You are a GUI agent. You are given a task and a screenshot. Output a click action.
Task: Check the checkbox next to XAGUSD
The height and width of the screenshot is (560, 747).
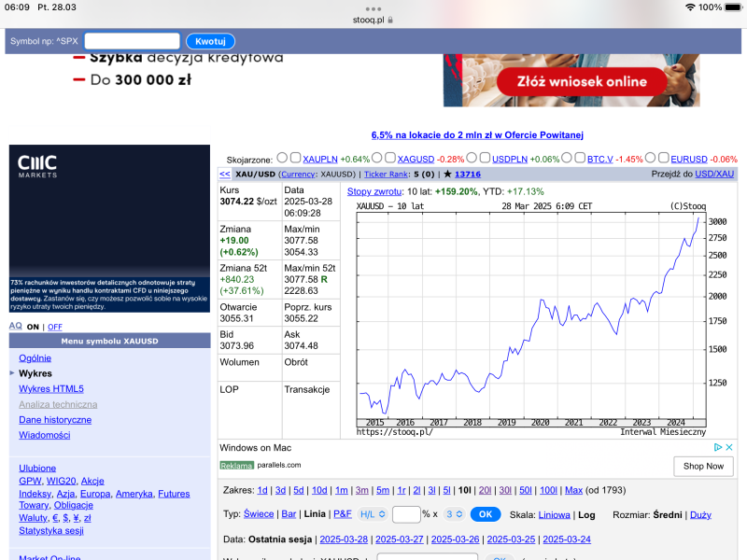click(390, 158)
